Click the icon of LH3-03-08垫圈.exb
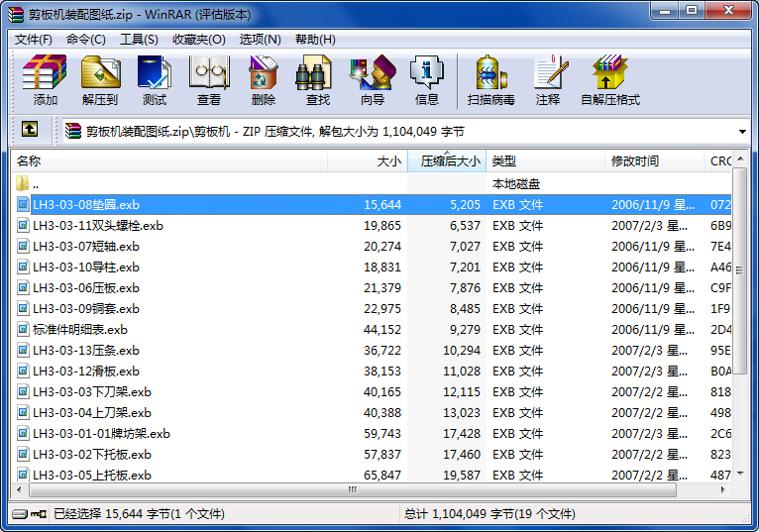Image resolution: width=759 pixels, height=532 pixels. point(23,204)
